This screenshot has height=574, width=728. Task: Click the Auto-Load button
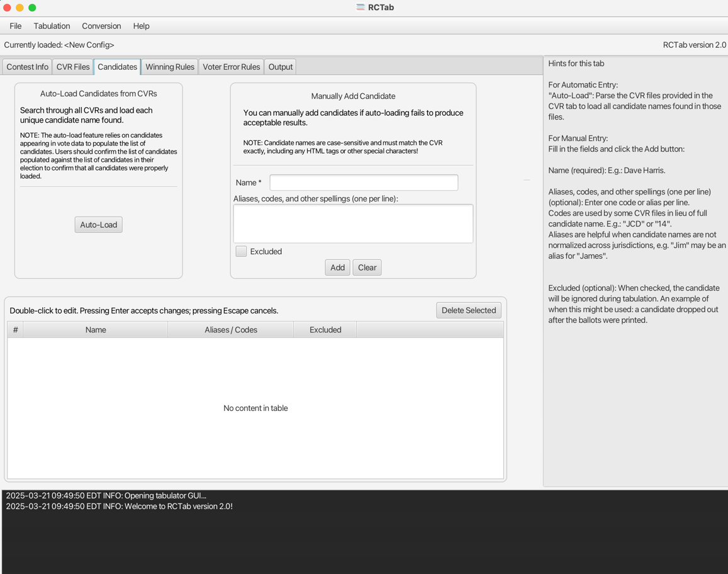[98, 225]
